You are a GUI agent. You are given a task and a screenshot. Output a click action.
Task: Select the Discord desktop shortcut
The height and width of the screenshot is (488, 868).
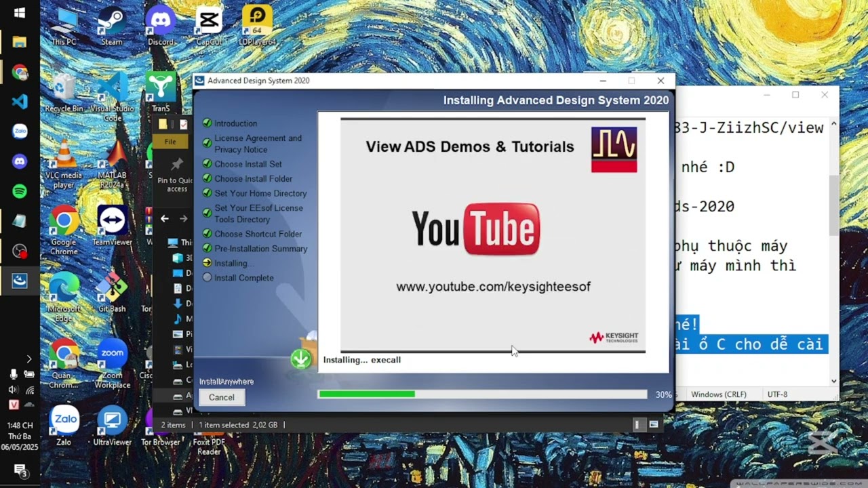click(x=161, y=26)
